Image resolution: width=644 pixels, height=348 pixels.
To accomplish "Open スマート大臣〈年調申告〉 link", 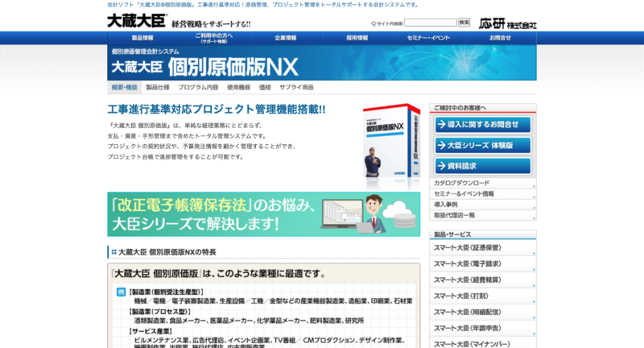I will pyautogui.click(x=482, y=328).
